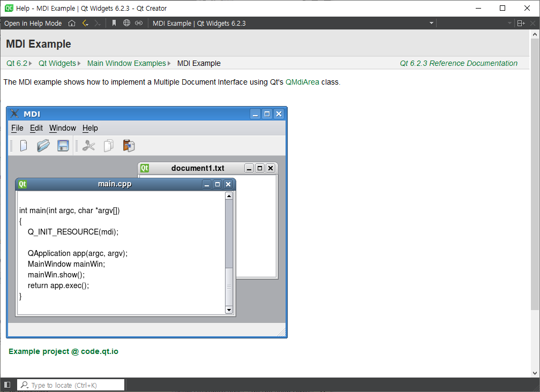Follow the Qt Widgets breadcrumb link
Viewport: 540px width, 392px height.
tap(57, 63)
